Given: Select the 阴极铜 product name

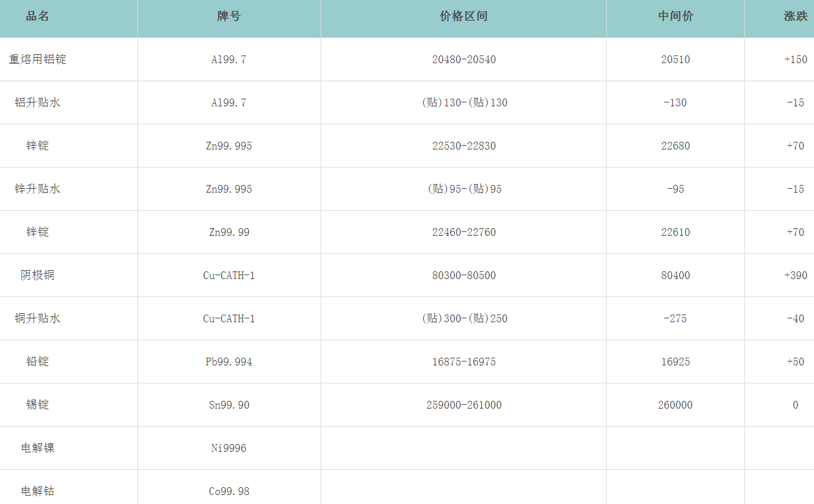Looking at the screenshot, I should (x=37, y=275).
